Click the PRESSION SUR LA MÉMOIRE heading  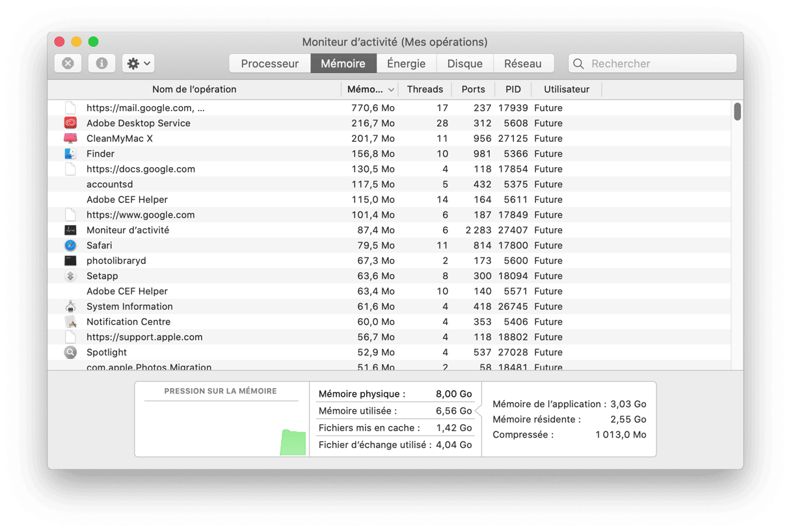coord(221,392)
